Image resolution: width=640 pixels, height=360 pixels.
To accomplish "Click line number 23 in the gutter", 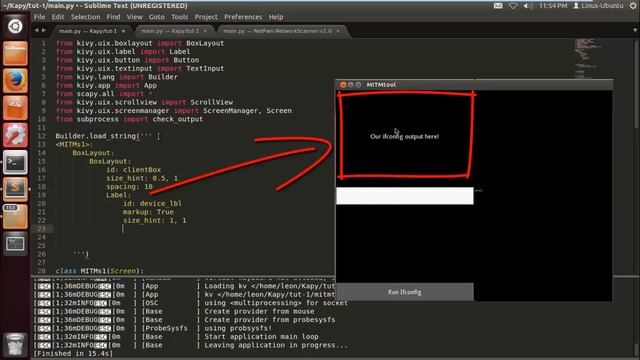I will pyautogui.click(x=42, y=229).
